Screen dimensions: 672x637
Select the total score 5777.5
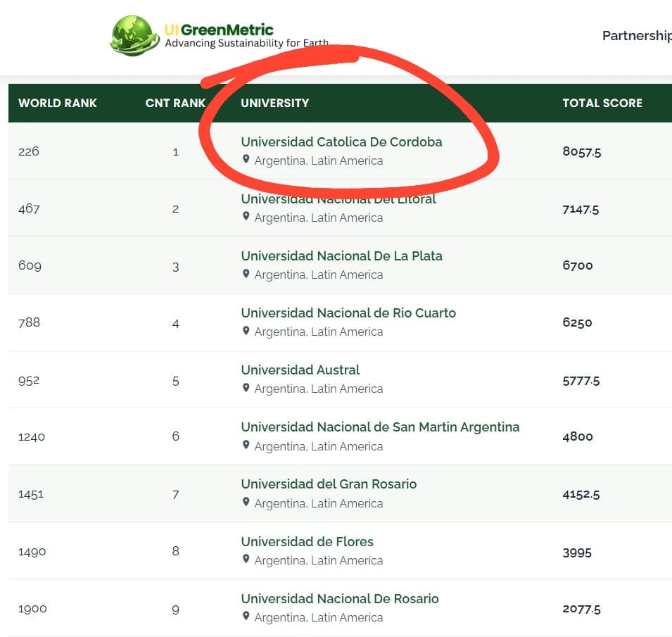(581, 381)
